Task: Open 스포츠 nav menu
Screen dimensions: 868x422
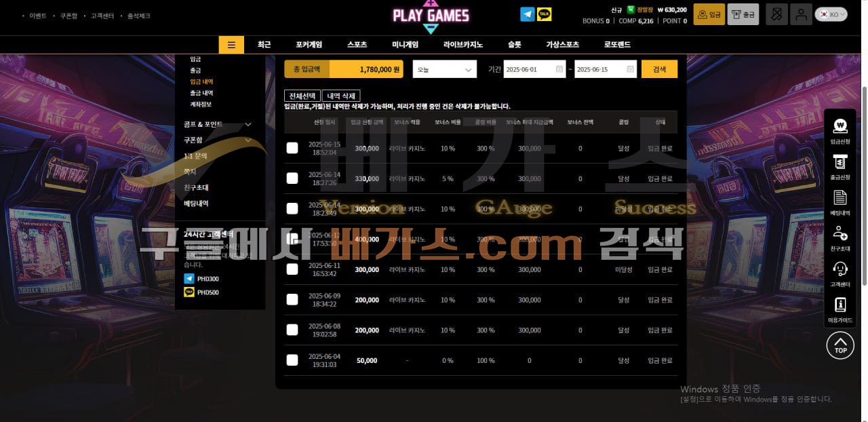Action: [357, 45]
